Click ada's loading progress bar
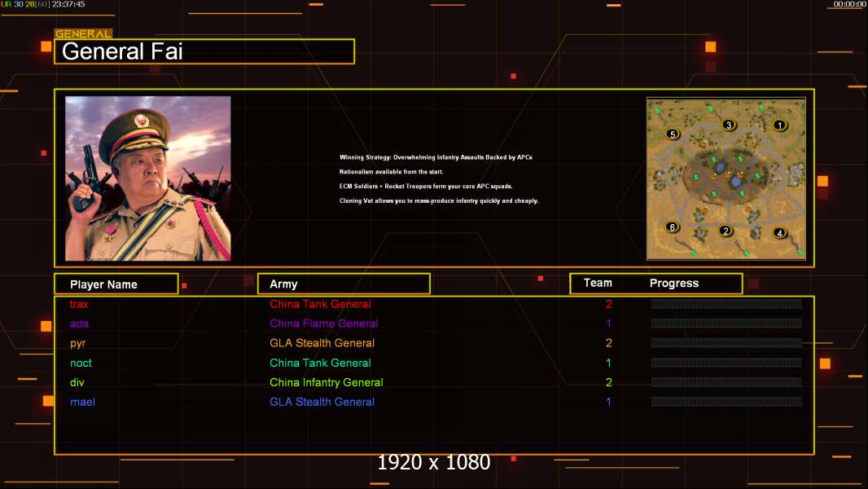The height and width of the screenshot is (489, 868). tap(726, 324)
